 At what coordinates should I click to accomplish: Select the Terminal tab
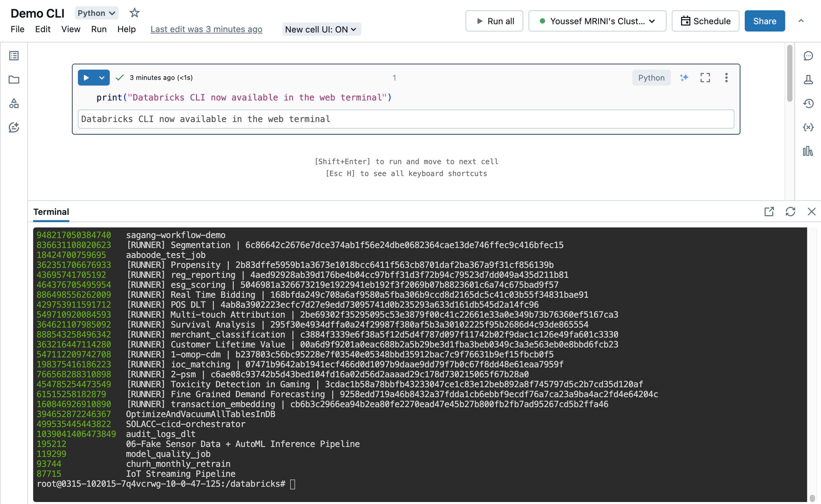click(x=51, y=212)
